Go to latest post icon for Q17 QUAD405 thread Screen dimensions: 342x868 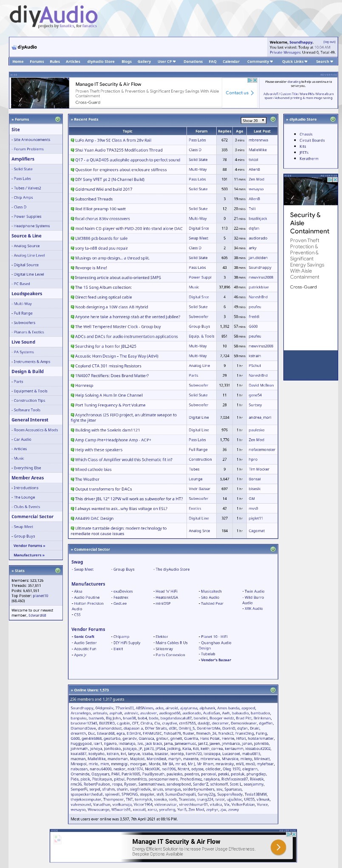tap(72, 160)
